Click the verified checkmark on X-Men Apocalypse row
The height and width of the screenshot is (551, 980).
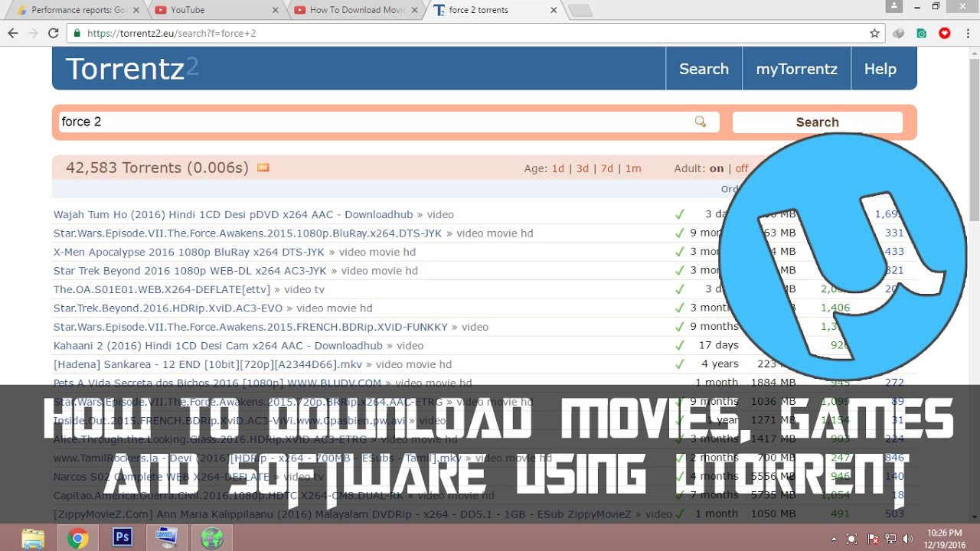coord(679,252)
